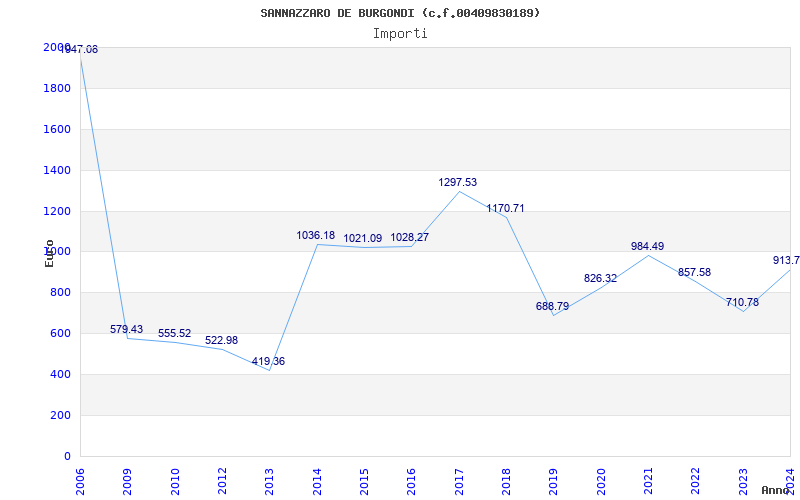Viewport: 800px width, 500px height.
Task: Click the x-axis year 2022
Action: click(696, 482)
